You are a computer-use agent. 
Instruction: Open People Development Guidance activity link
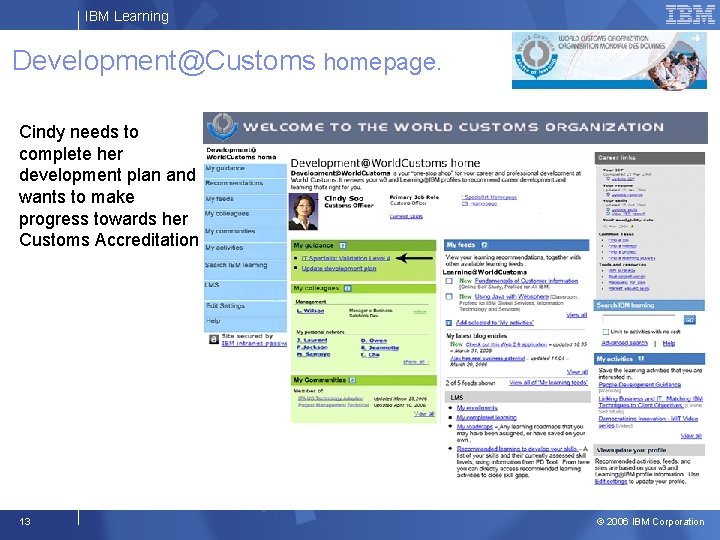tap(640, 385)
